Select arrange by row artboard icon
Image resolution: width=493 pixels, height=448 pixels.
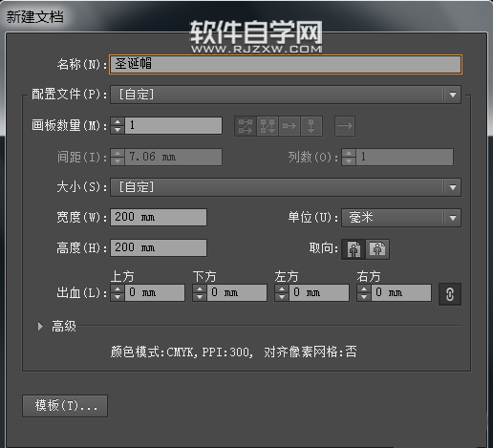click(289, 126)
